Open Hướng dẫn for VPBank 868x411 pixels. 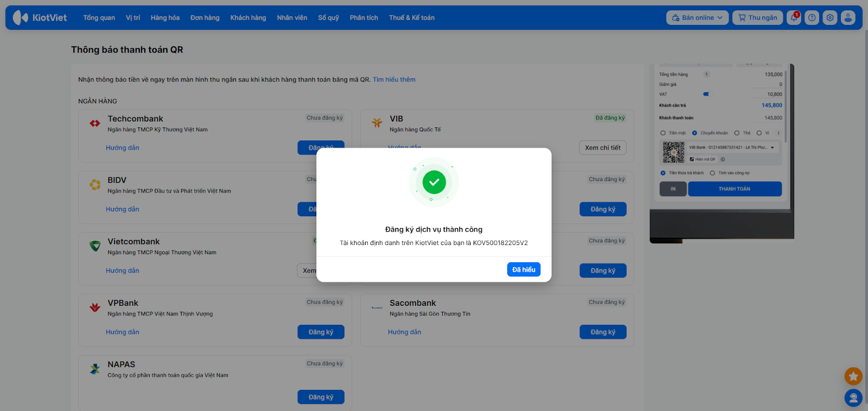coord(123,332)
